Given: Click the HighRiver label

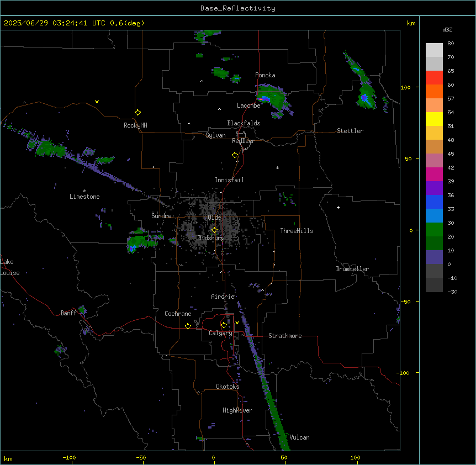Looking at the screenshot, I should (237, 410).
